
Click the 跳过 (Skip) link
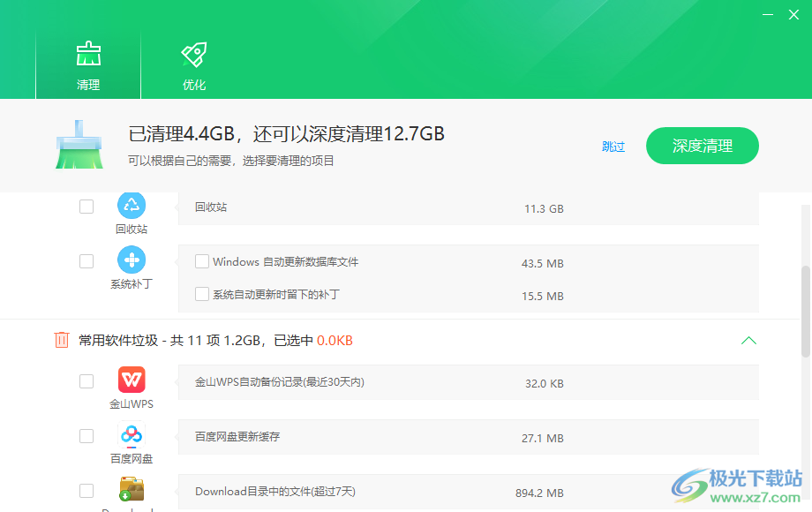pos(613,147)
